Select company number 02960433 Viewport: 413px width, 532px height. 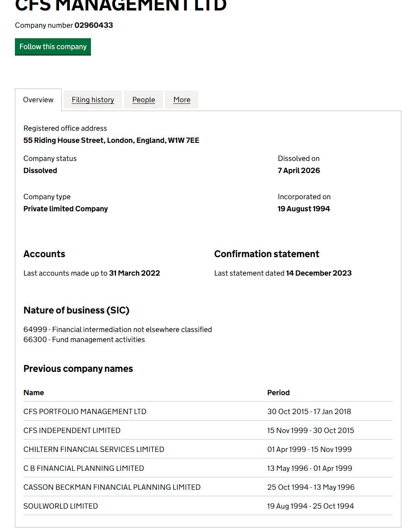pos(94,25)
